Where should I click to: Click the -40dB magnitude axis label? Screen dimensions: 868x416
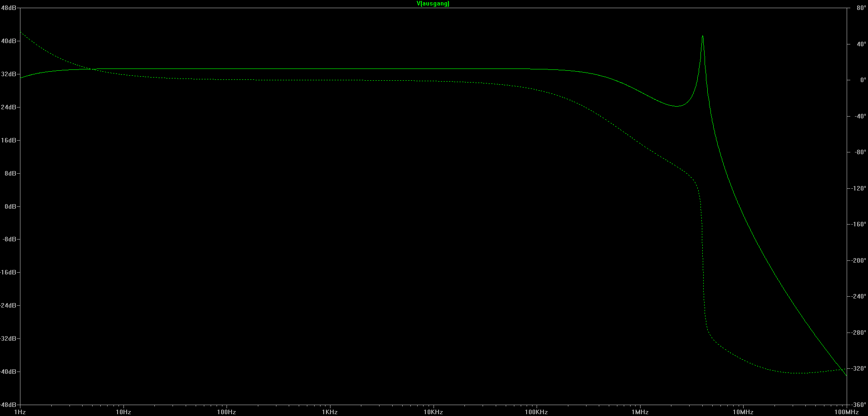8,372
